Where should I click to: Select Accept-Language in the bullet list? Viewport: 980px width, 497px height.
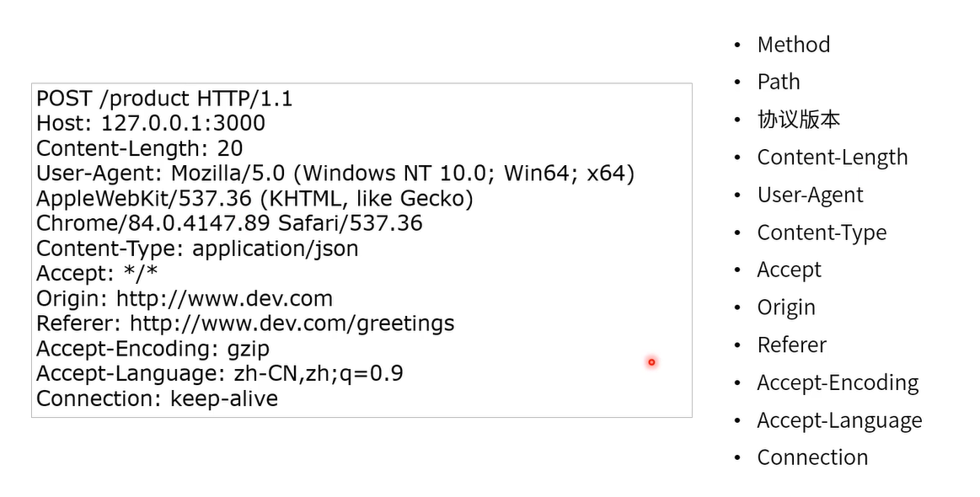(840, 420)
